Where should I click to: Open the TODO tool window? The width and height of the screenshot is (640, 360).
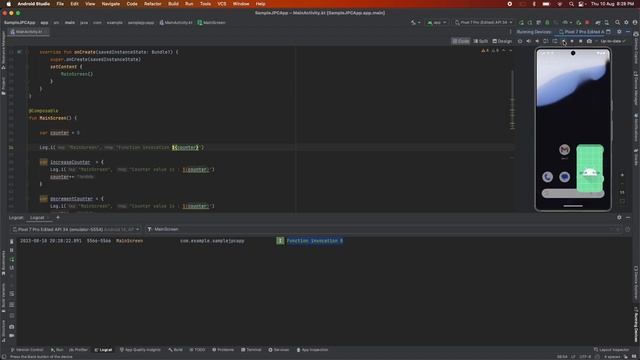(198, 350)
